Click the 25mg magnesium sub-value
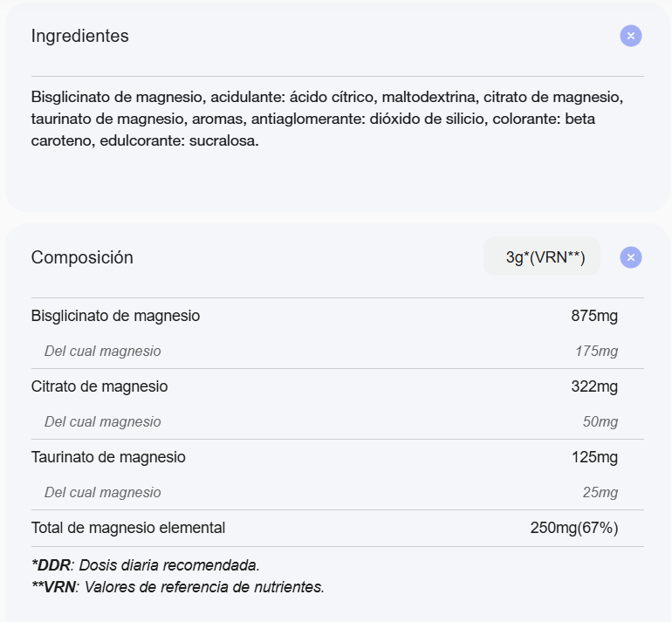The width and height of the screenshot is (672, 622). [x=600, y=492]
